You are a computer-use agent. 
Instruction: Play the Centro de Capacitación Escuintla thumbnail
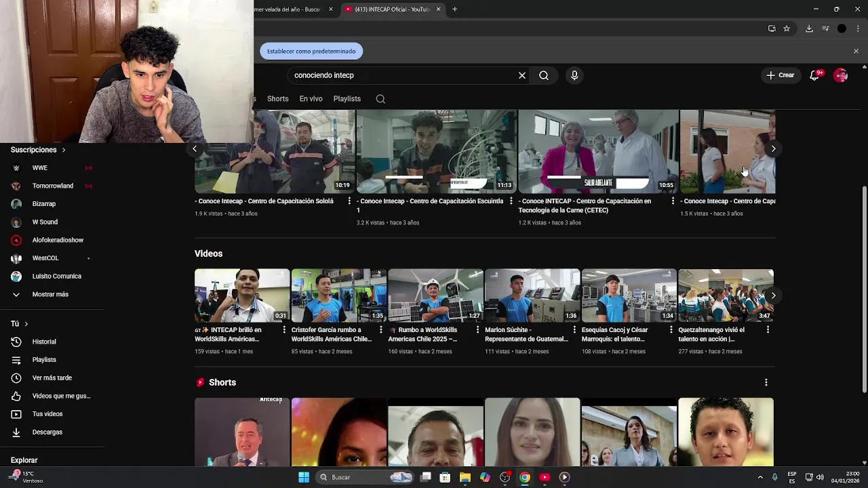[x=436, y=152]
